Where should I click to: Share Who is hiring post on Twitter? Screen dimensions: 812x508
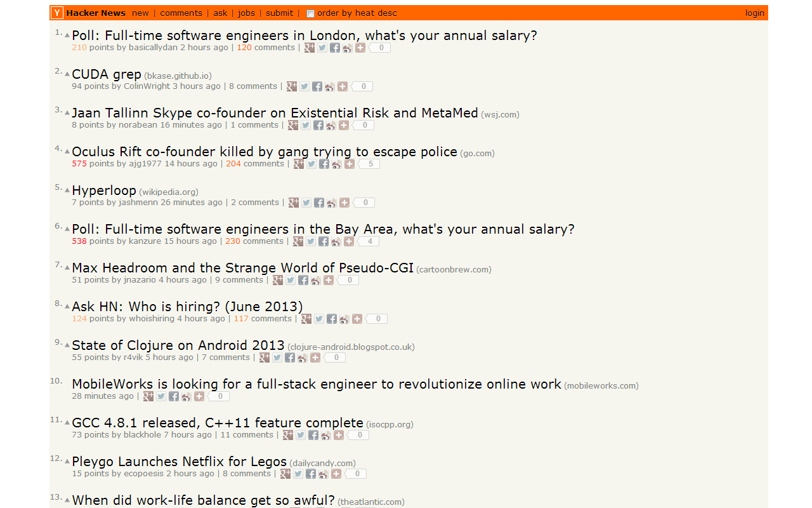click(319, 319)
